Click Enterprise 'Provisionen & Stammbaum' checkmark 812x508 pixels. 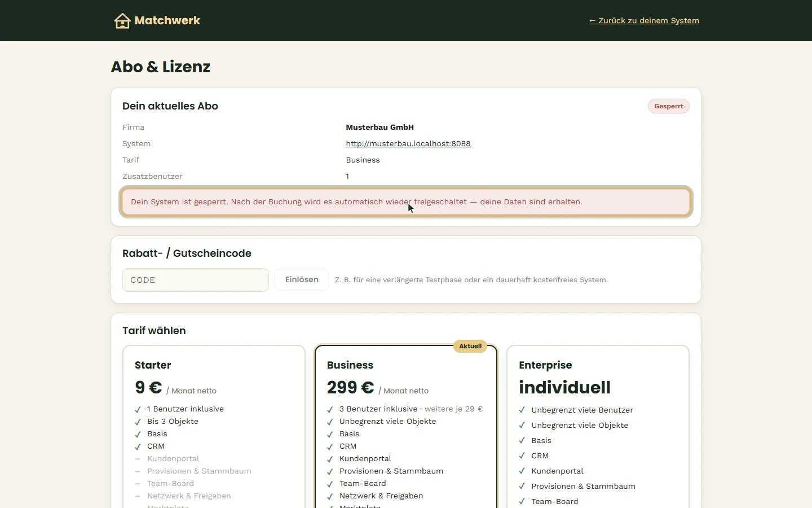(522, 487)
